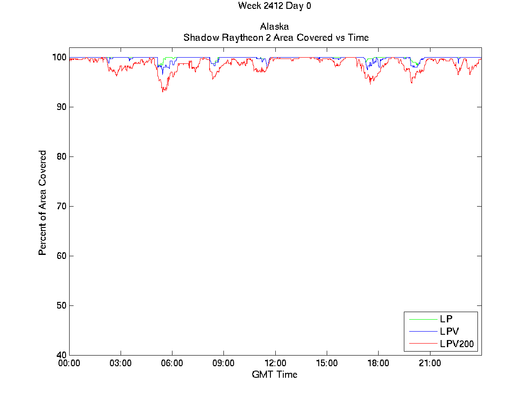Click the 'Percent of Area Covered' y-axis label
This screenshot has height=399, width=532.
pos(43,203)
